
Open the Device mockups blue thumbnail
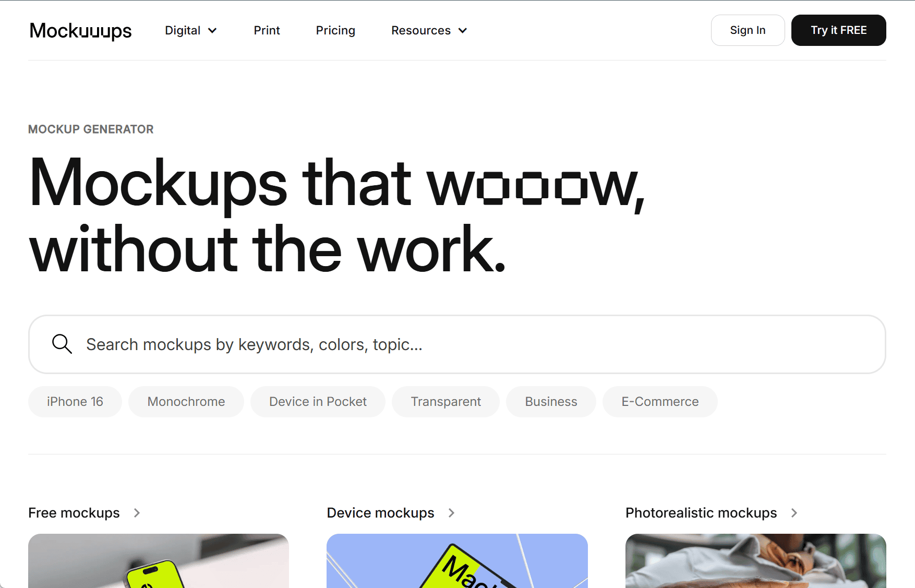tap(457, 560)
